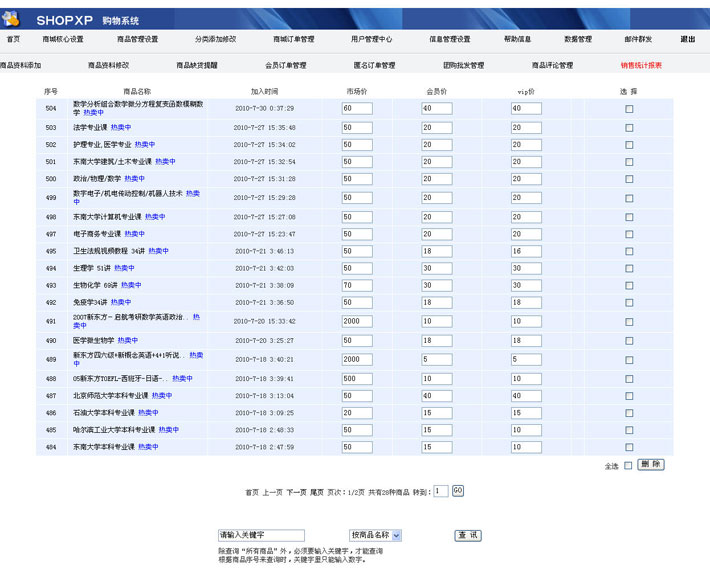Select checkbox for product 488
This screenshot has height=578, width=710.
[x=629, y=379]
